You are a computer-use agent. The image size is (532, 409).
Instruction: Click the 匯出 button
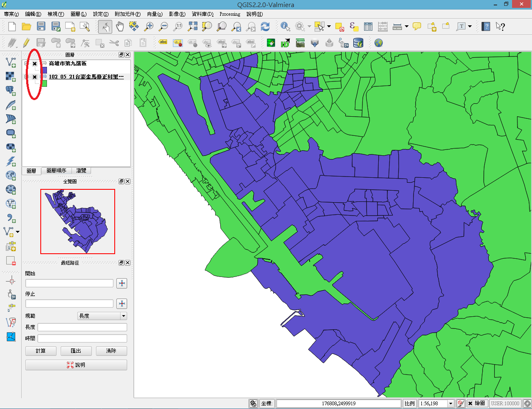click(76, 351)
